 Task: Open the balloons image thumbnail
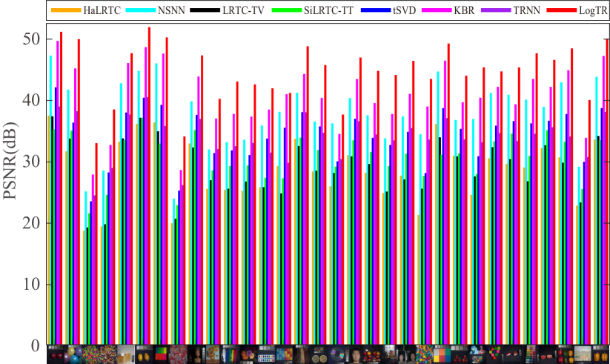coord(73,354)
